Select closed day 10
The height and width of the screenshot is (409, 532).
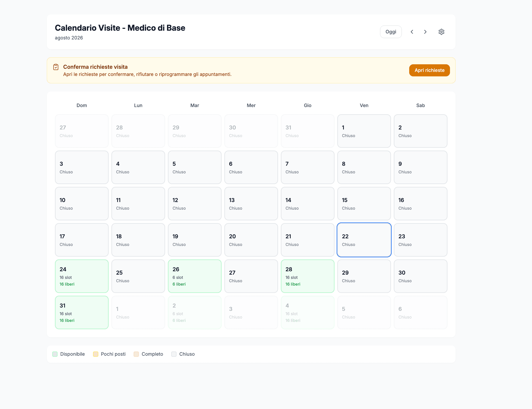click(x=82, y=204)
